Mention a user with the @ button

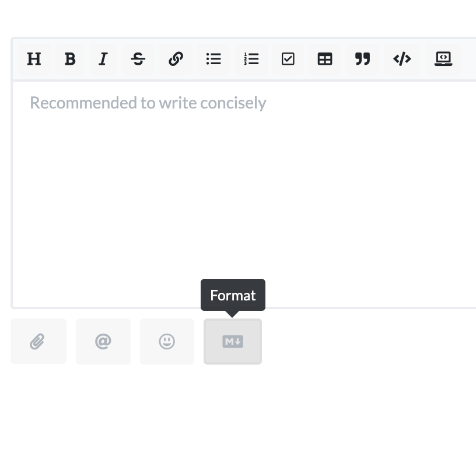(x=103, y=341)
